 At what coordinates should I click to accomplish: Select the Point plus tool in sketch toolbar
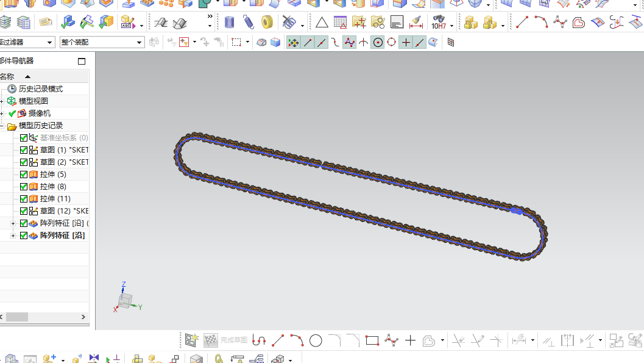[410, 341]
